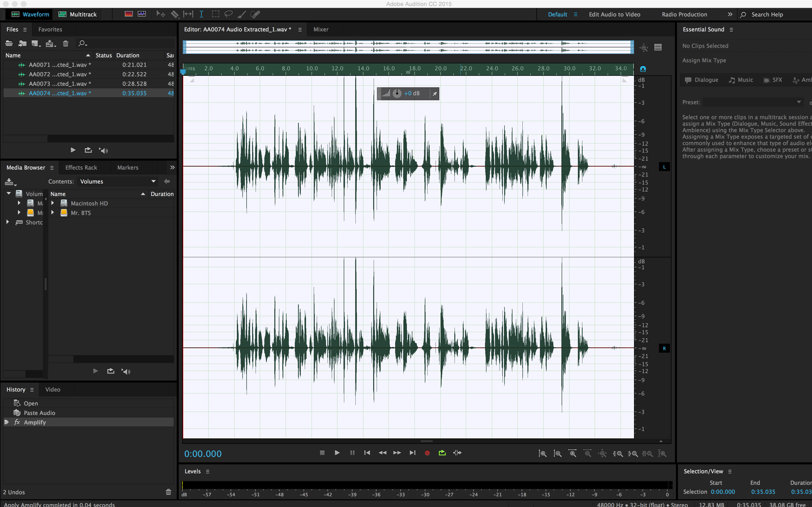
Task: Select the Razor tool
Action: point(175,14)
